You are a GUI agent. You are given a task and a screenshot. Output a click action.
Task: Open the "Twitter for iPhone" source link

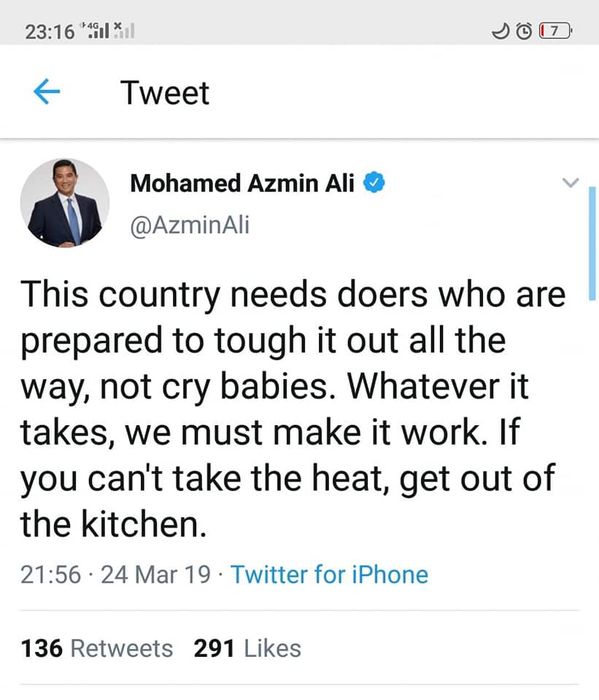[x=329, y=575]
